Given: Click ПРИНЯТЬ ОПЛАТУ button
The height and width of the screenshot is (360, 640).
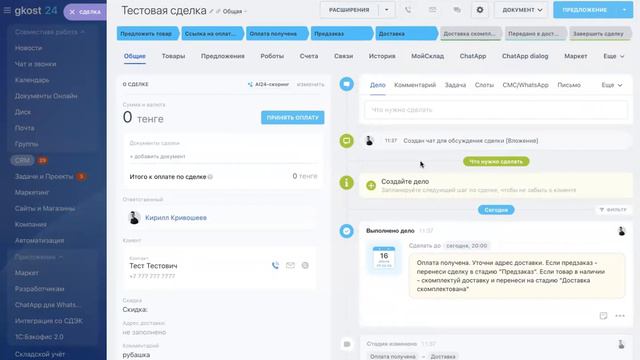Looking at the screenshot, I should tap(293, 118).
